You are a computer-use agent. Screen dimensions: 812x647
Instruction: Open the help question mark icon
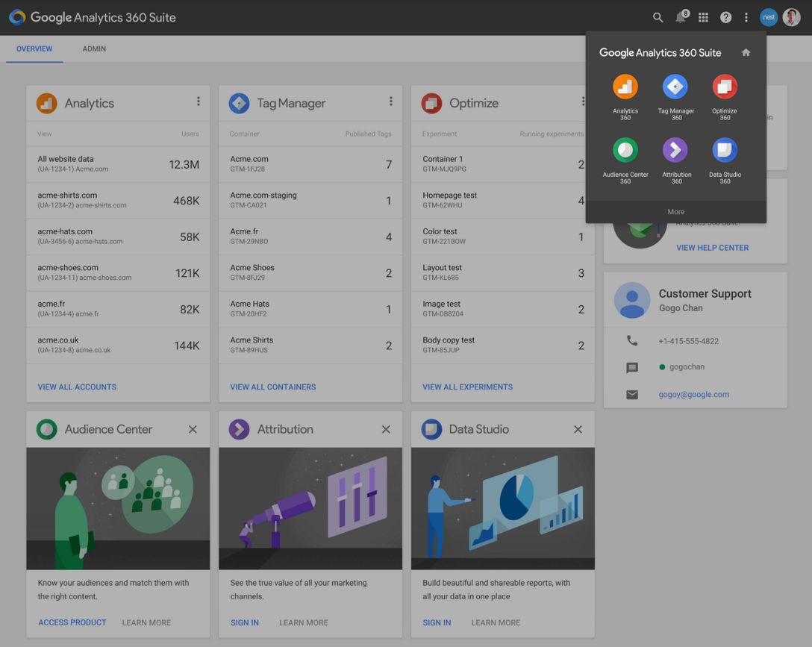point(725,18)
